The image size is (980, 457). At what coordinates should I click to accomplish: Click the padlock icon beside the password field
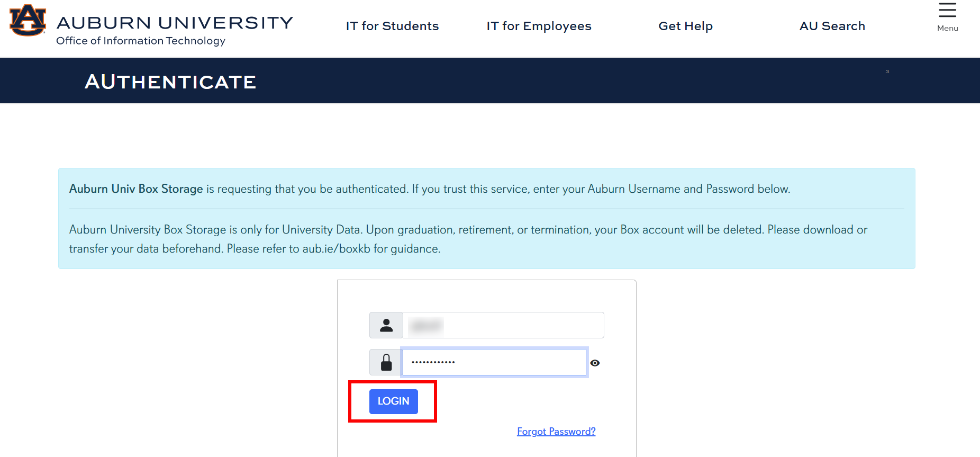click(386, 363)
